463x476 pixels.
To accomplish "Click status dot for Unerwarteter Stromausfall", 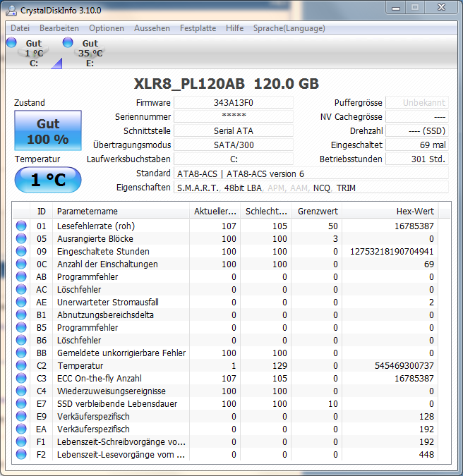I will click(21, 302).
